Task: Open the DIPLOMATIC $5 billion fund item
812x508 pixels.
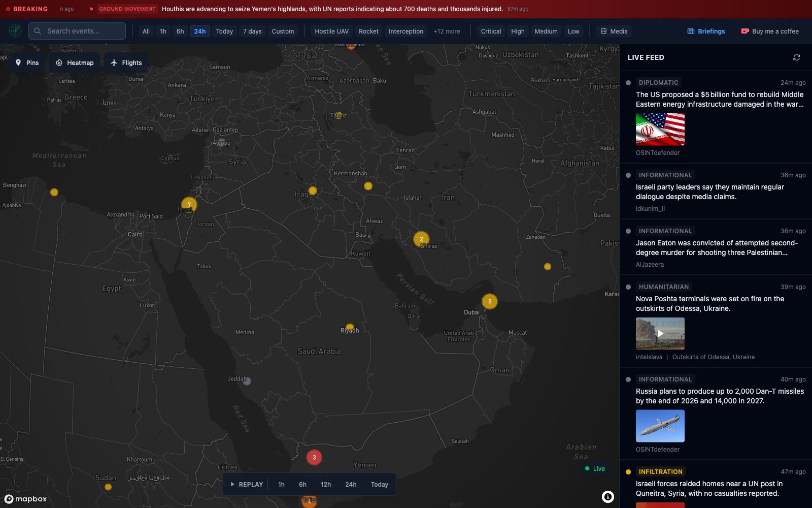Action: pyautogui.click(x=716, y=117)
